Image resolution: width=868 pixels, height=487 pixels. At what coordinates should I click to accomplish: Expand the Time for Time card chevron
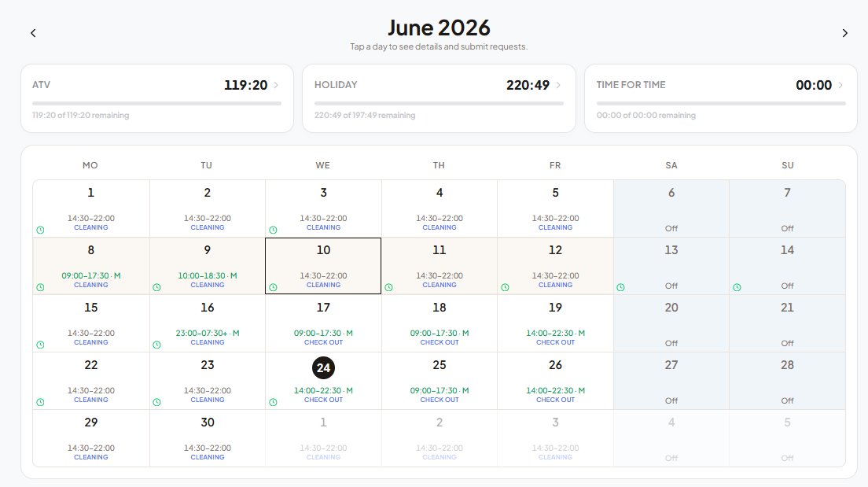(841, 85)
